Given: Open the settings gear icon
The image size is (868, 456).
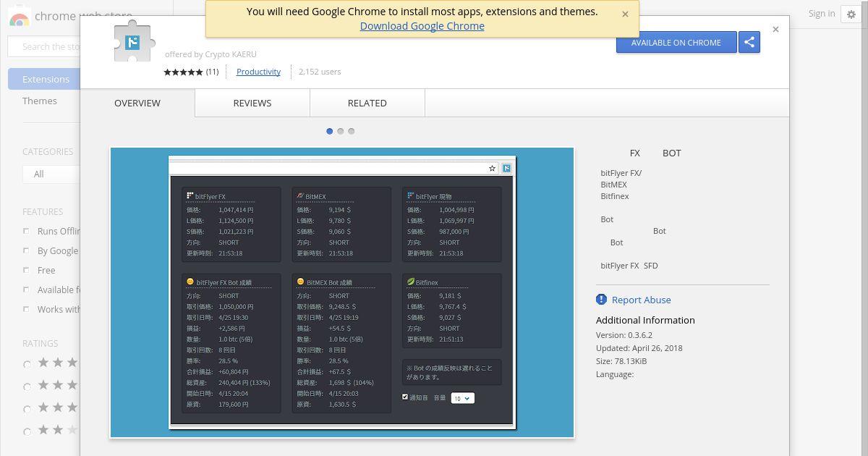Looking at the screenshot, I should (x=851, y=14).
